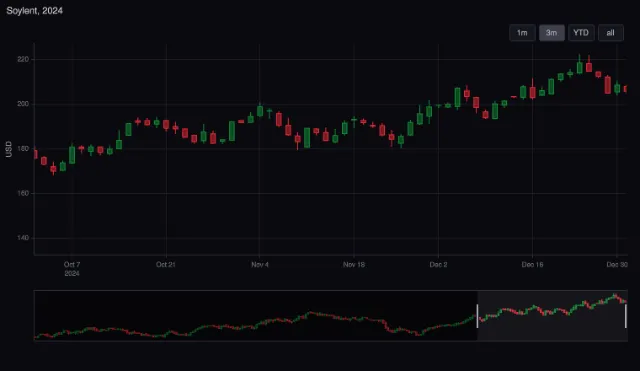
Task: Click the Oct 21 x-axis label
Action: tap(165, 264)
